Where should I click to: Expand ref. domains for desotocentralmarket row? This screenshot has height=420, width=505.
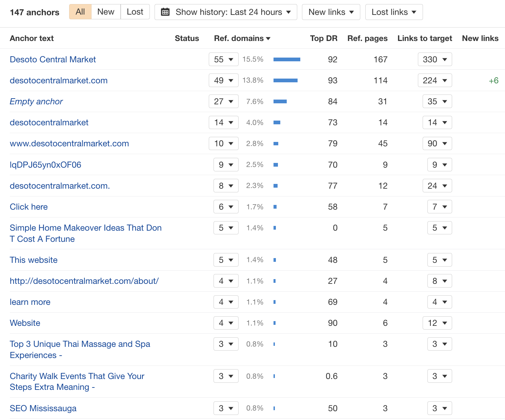[224, 122]
